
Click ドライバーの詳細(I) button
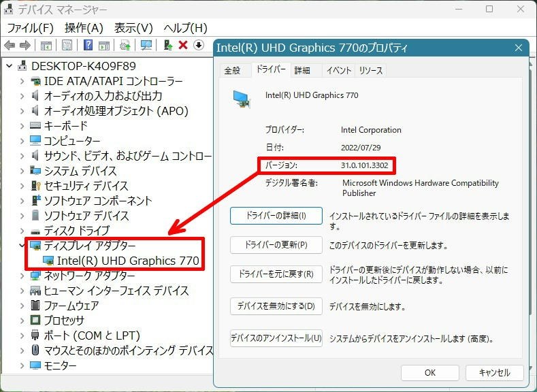276,216
